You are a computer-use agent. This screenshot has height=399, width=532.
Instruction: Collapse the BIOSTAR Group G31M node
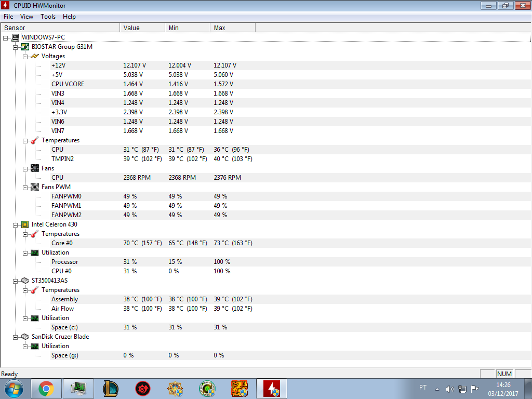pyautogui.click(x=15, y=47)
